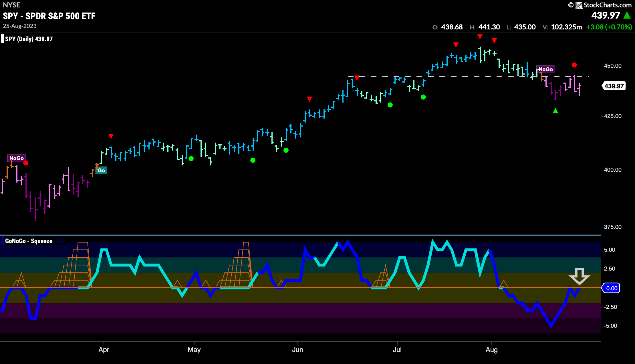The height and width of the screenshot is (364, 635).
Task: Click the Go label near April
Action: tap(101, 170)
